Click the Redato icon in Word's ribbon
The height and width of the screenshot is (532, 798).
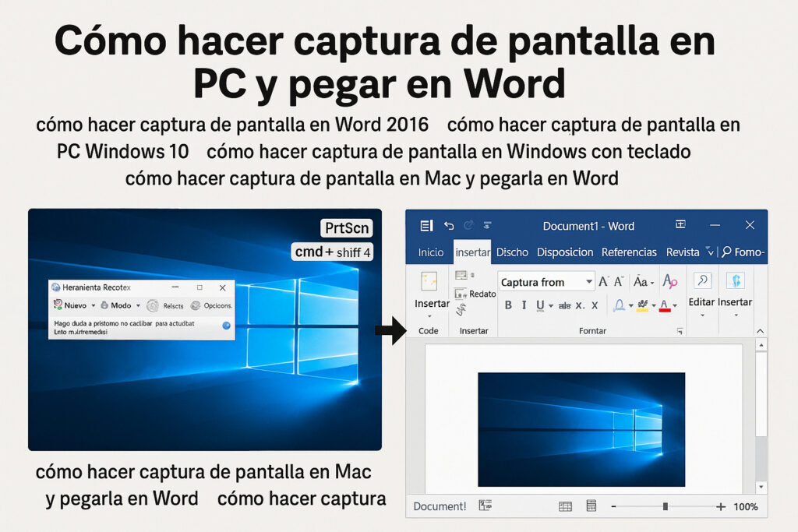461,294
